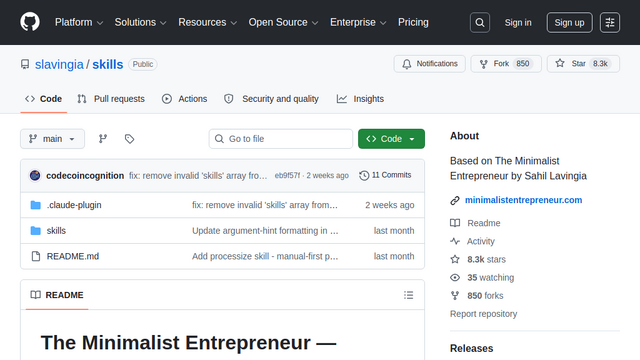This screenshot has height=360, width=640.
Task: Expand the Open Source menu
Action: [x=283, y=22]
